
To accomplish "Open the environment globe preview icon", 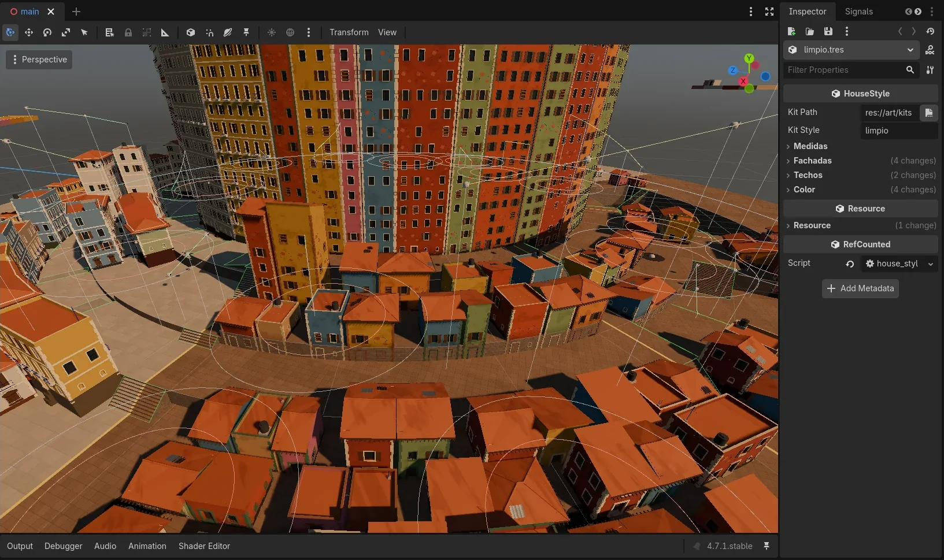I will (x=290, y=32).
